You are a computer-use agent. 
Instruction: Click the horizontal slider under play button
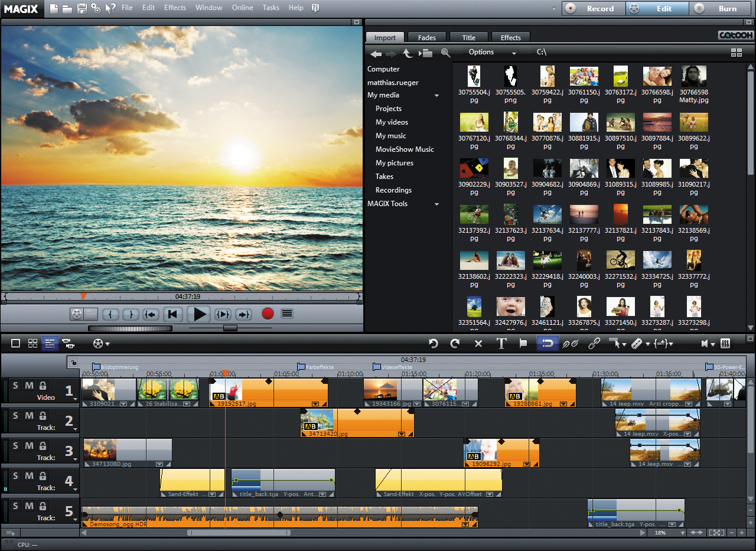[x=230, y=328]
